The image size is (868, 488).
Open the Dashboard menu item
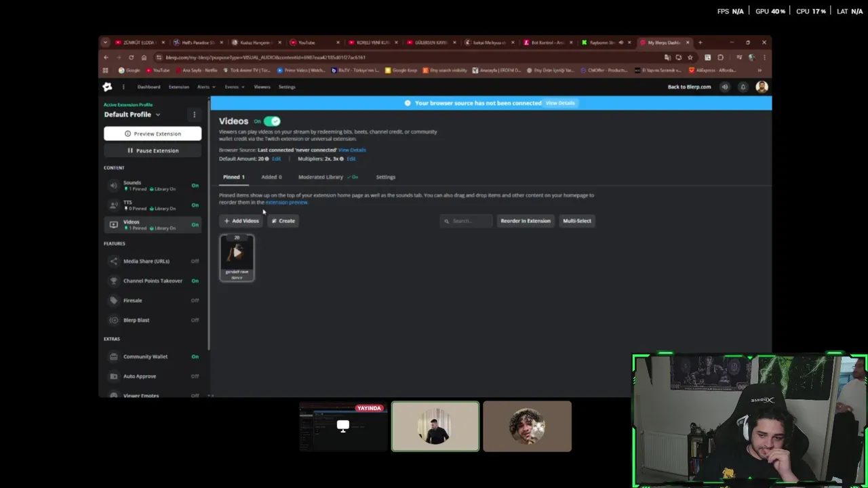coord(149,87)
